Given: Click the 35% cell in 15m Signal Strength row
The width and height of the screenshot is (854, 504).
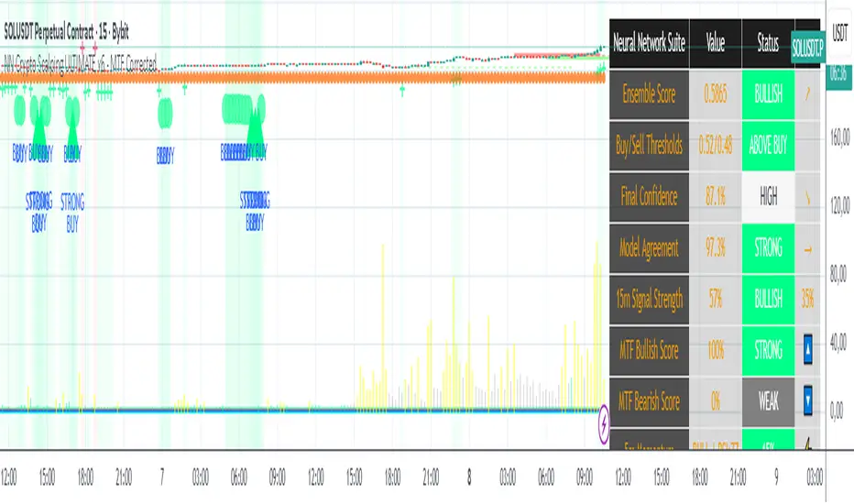Looking at the screenshot, I should tap(807, 300).
